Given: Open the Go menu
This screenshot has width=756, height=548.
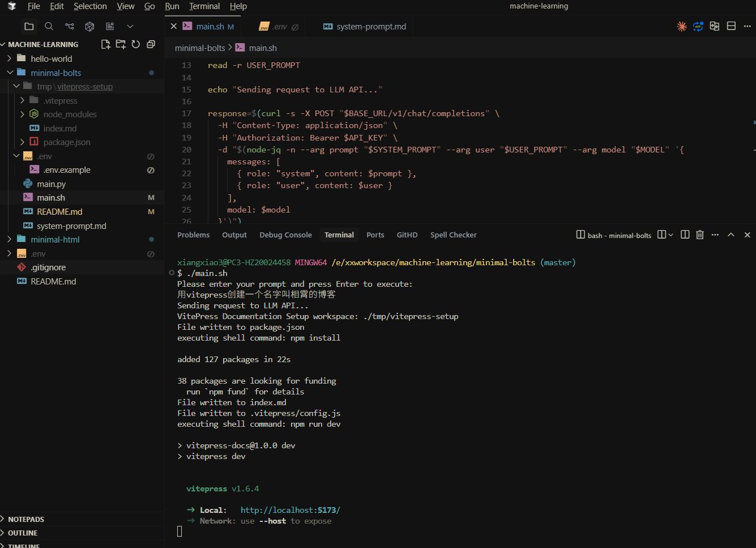Looking at the screenshot, I should [x=150, y=6].
